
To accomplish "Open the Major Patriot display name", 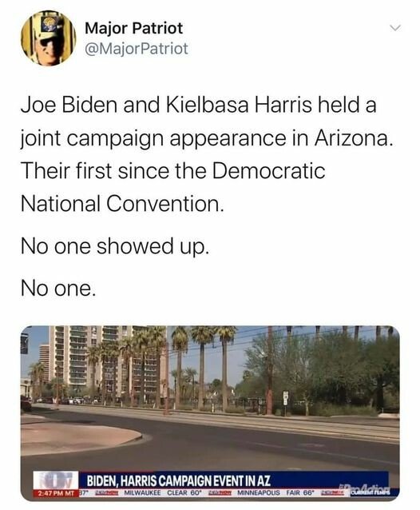I will (x=133, y=28).
